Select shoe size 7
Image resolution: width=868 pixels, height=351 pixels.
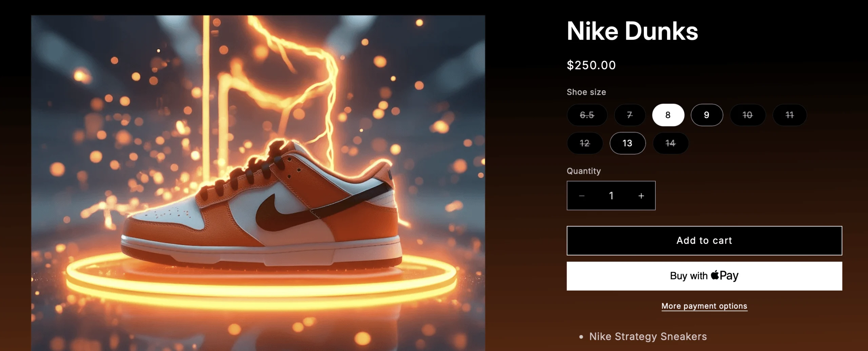630,115
